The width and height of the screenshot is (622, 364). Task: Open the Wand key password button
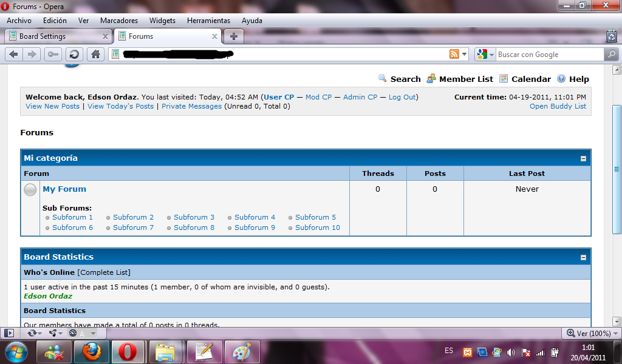point(53,54)
